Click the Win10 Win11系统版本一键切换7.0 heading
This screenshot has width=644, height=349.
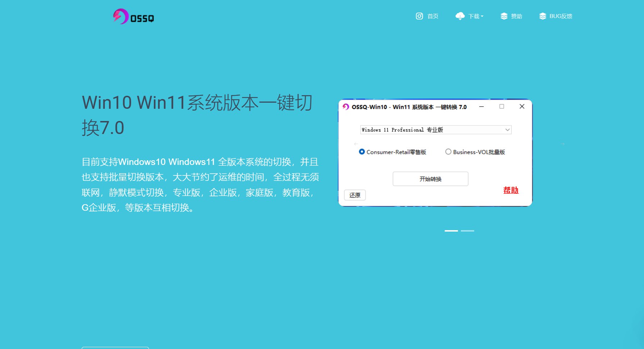click(x=197, y=115)
